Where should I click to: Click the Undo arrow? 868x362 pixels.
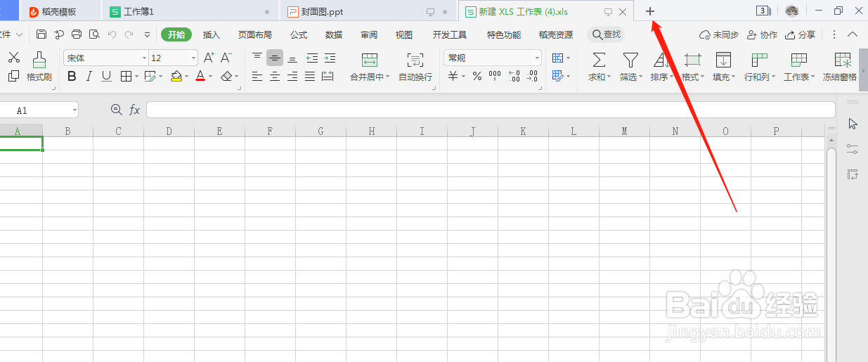[112, 34]
